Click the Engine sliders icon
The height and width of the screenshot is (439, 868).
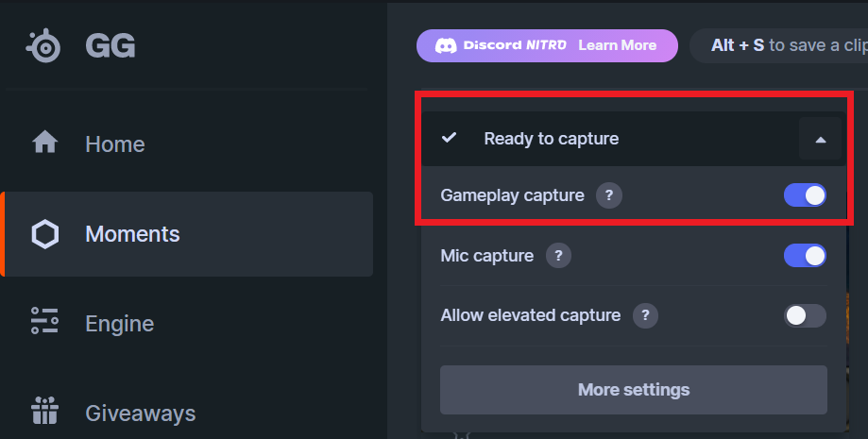tap(44, 322)
